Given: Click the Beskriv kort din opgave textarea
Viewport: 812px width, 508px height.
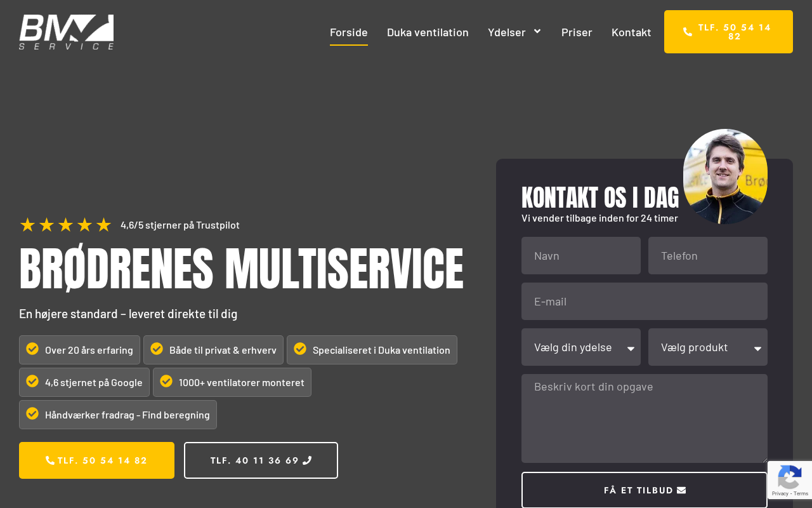Looking at the screenshot, I should coord(645,418).
